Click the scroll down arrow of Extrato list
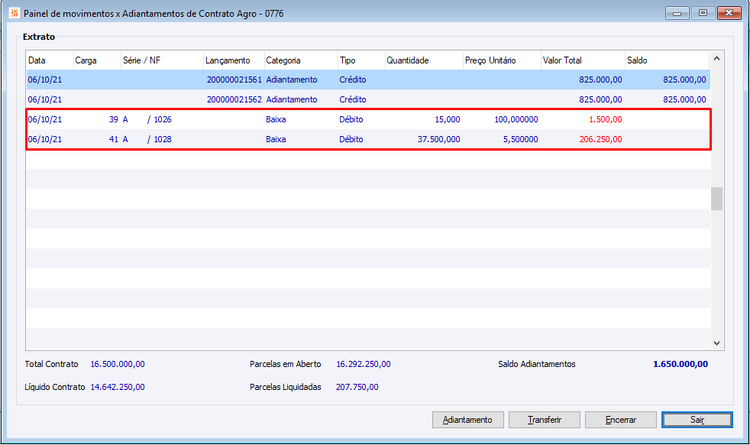Screen dimensions: 750x445 coord(717,343)
